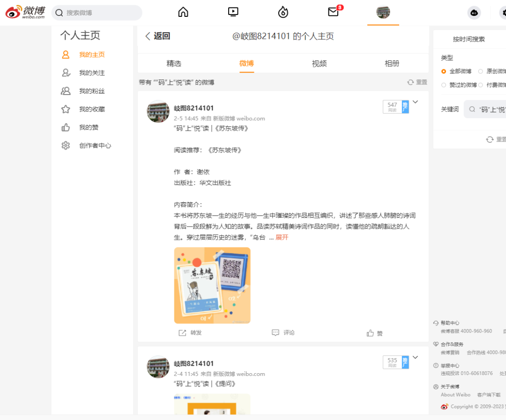Screen dimensions: 506x420
Task: Click 展开 to expand post text
Action: (x=282, y=237)
